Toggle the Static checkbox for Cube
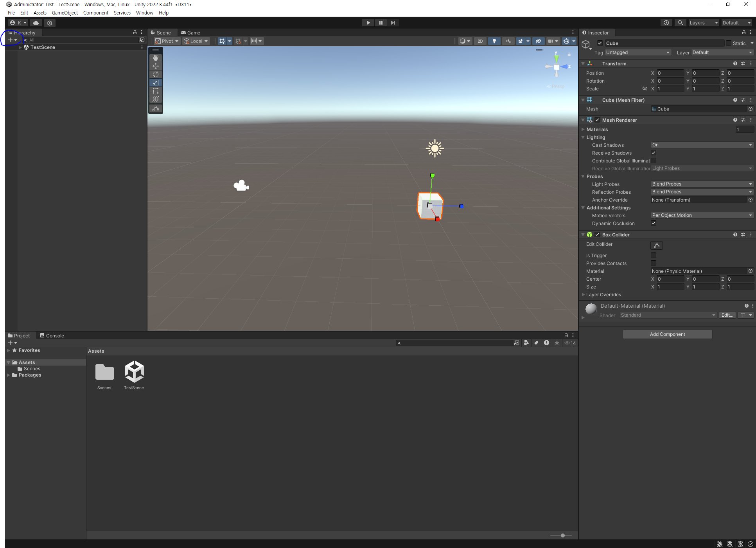The image size is (756, 548). click(x=728, y=43)
